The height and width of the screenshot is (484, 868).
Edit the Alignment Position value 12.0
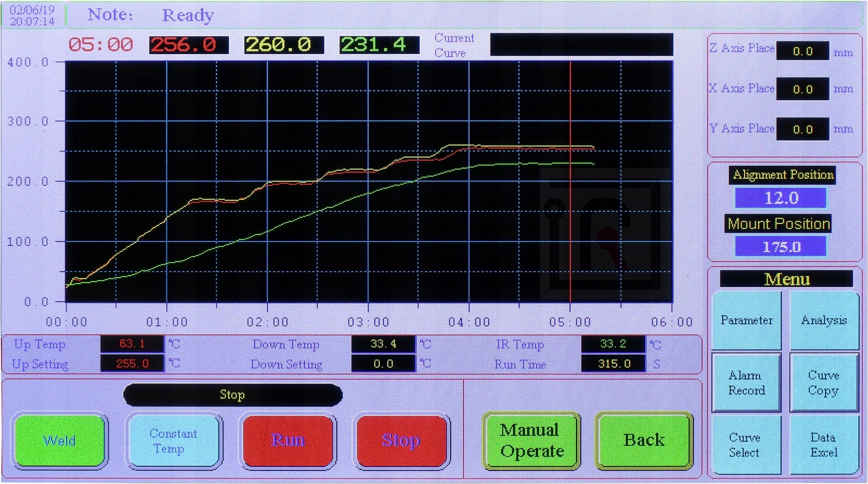click(781, 198)
